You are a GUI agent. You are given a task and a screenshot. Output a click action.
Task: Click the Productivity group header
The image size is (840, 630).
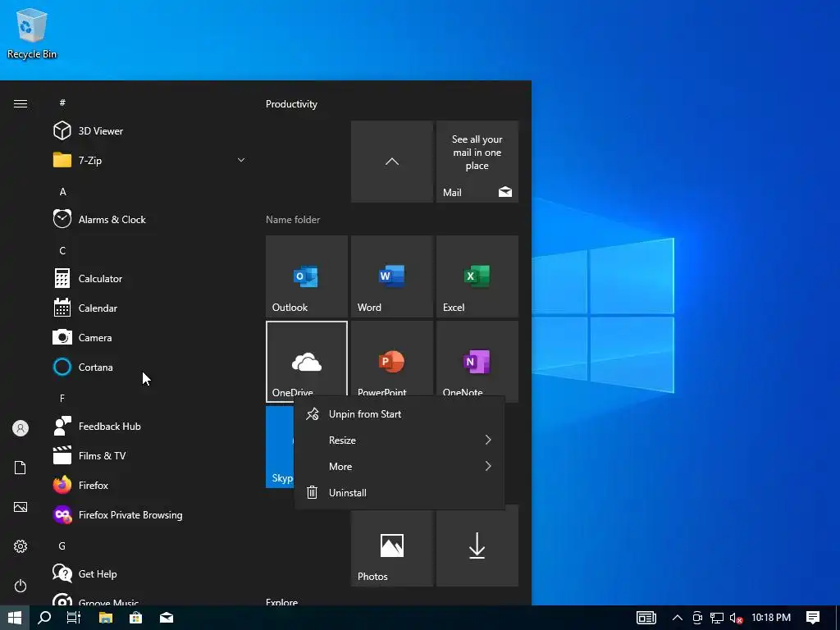pos(291,104)
